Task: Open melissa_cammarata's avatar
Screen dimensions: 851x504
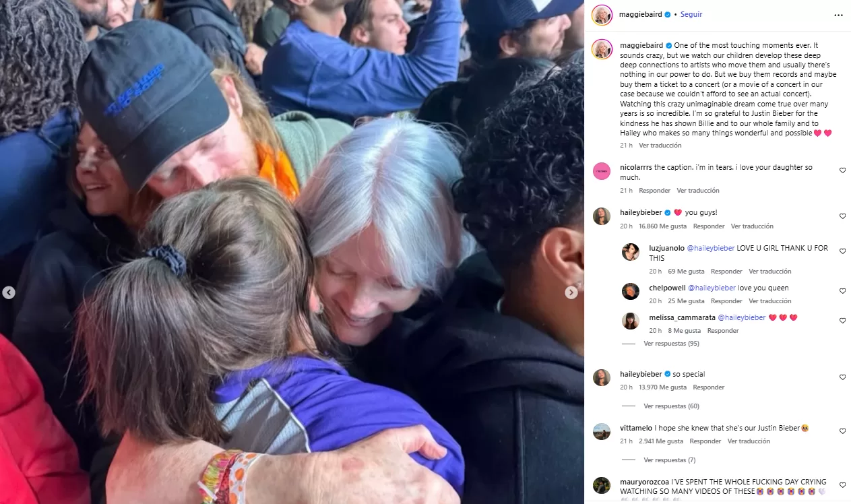Action: pyautogui.click(x=631, y=321)
